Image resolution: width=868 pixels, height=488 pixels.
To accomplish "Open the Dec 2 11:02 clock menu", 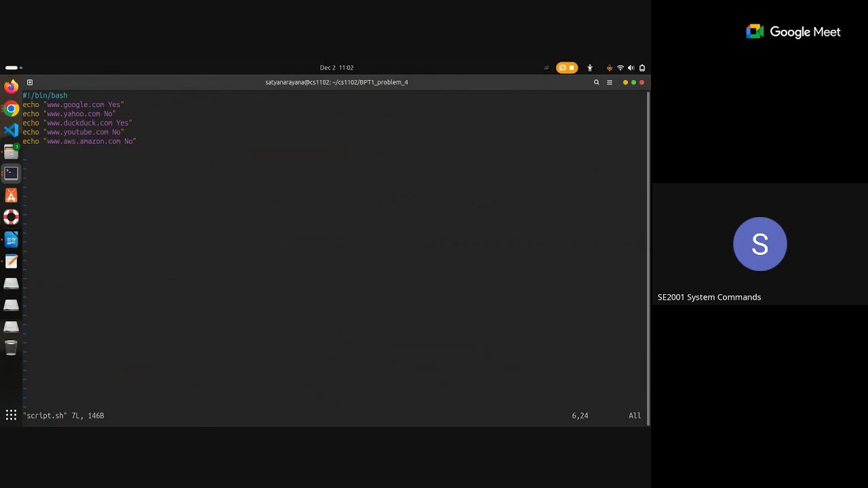I will pos(337,68).
